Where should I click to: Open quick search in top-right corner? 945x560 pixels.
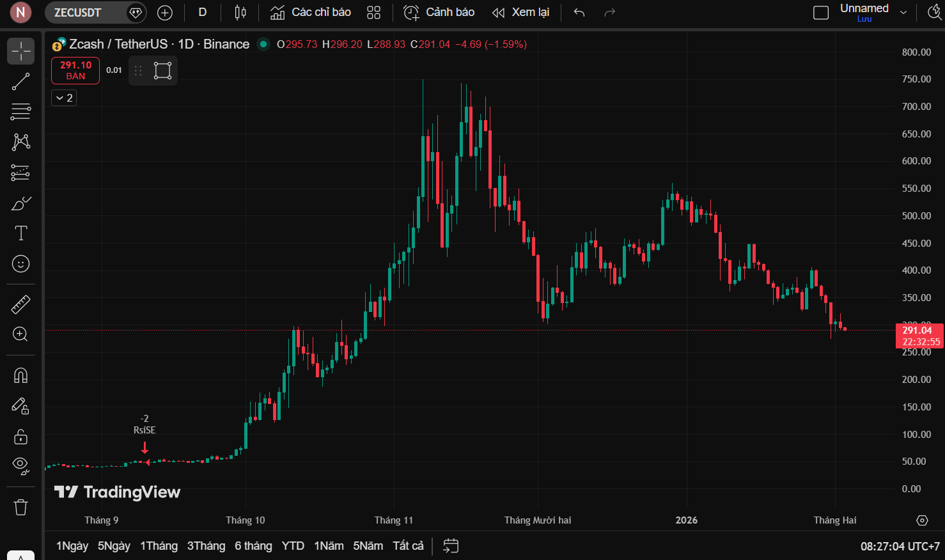pyautogui.click(x=935, y=13)
